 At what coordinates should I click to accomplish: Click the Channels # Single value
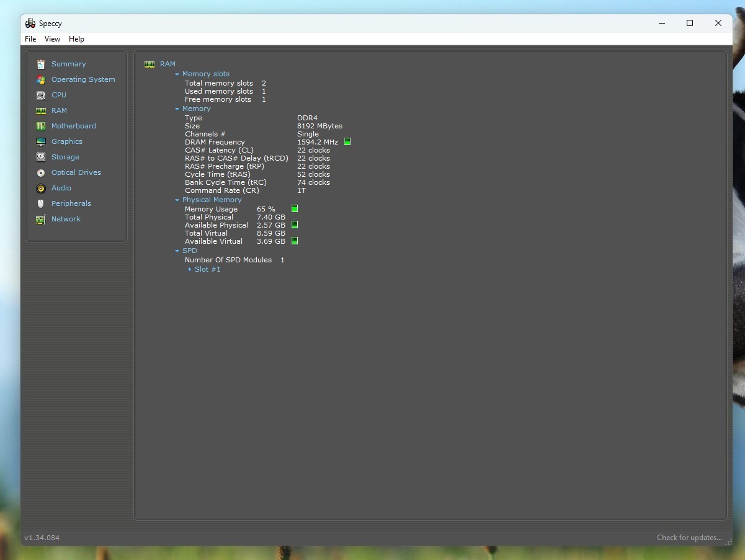[x=308, y=134]
